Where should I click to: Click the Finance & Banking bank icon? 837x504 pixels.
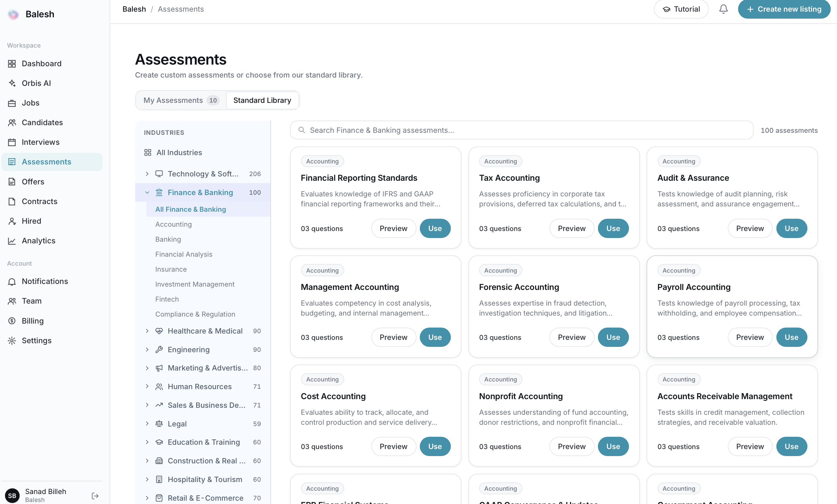click(159, 192)
